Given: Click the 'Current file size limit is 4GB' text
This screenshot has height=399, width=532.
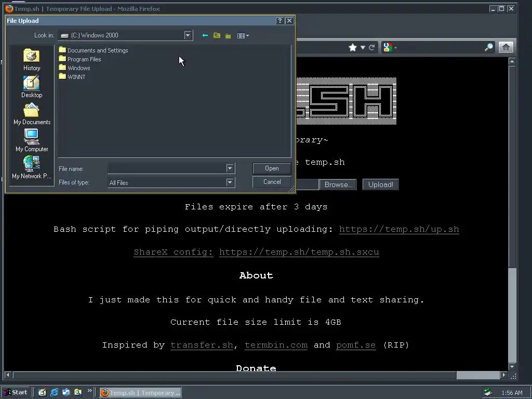Looking at the screenshot, I should (x=256, y=322).
